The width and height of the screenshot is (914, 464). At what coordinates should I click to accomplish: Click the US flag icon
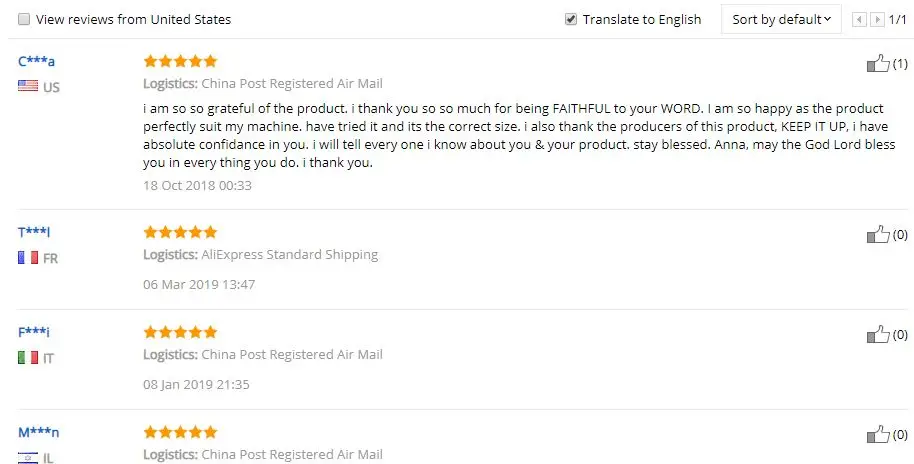(28, 87)
